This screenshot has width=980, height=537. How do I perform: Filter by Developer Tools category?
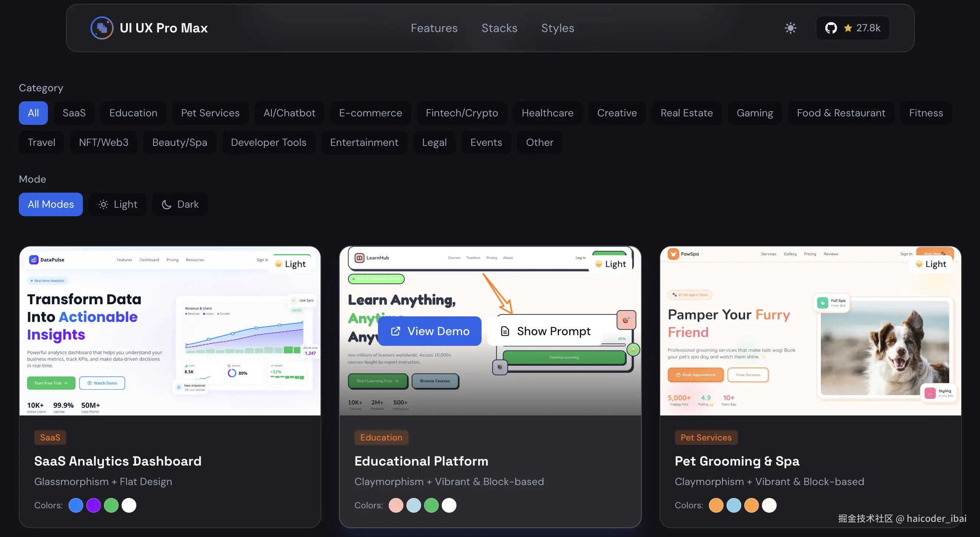tap(268, 142)
